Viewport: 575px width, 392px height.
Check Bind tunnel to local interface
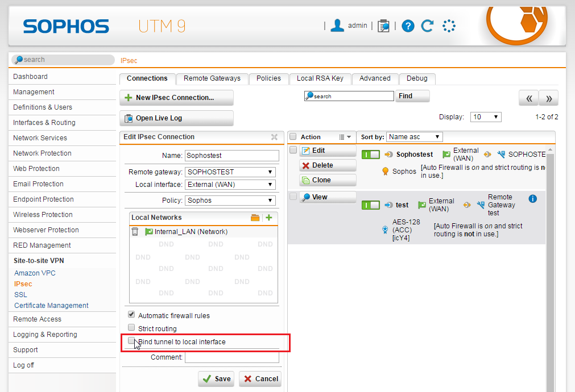[131, 341]
